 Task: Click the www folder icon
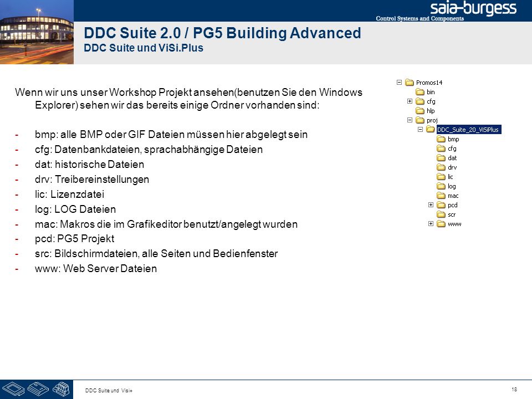(x=441, y=223)
